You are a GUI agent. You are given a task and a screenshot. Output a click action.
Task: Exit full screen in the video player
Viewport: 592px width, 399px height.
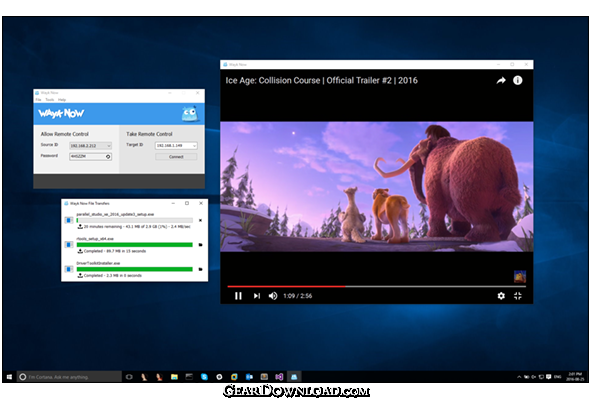(518, 296)
